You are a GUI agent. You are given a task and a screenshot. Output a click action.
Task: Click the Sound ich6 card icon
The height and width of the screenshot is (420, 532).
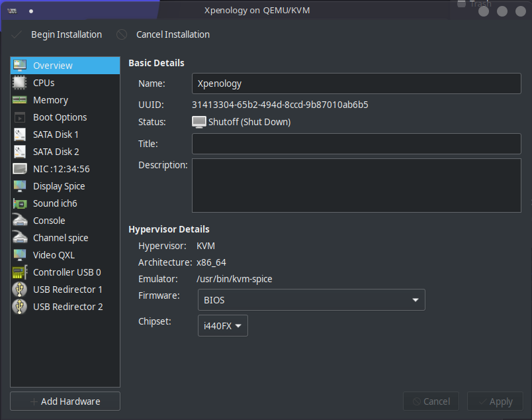click(20, 203)
